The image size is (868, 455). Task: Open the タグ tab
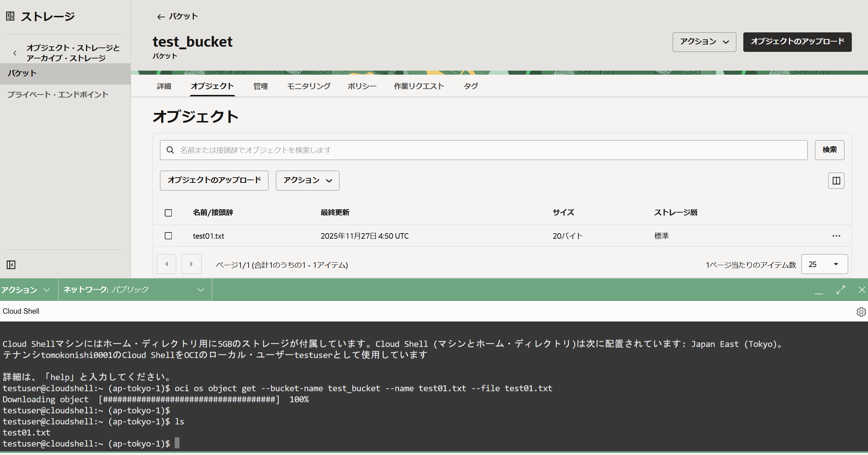tap(470, 86)
